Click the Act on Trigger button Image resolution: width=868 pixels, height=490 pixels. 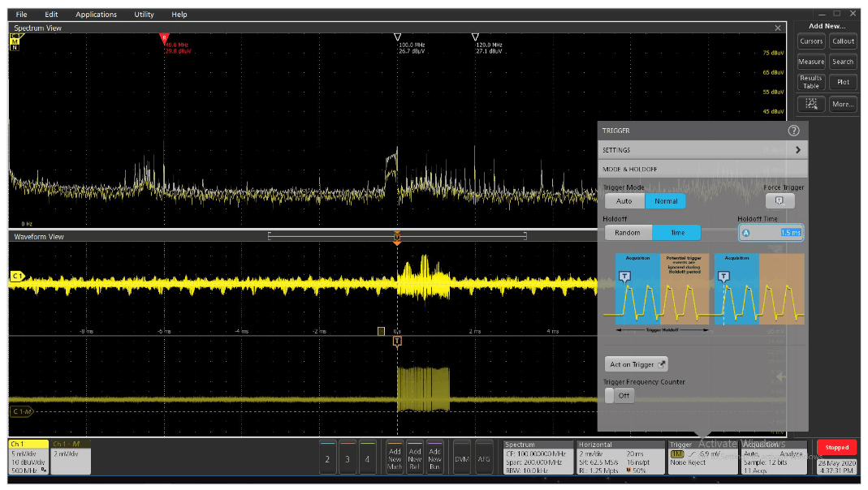[x=636, y=364]
